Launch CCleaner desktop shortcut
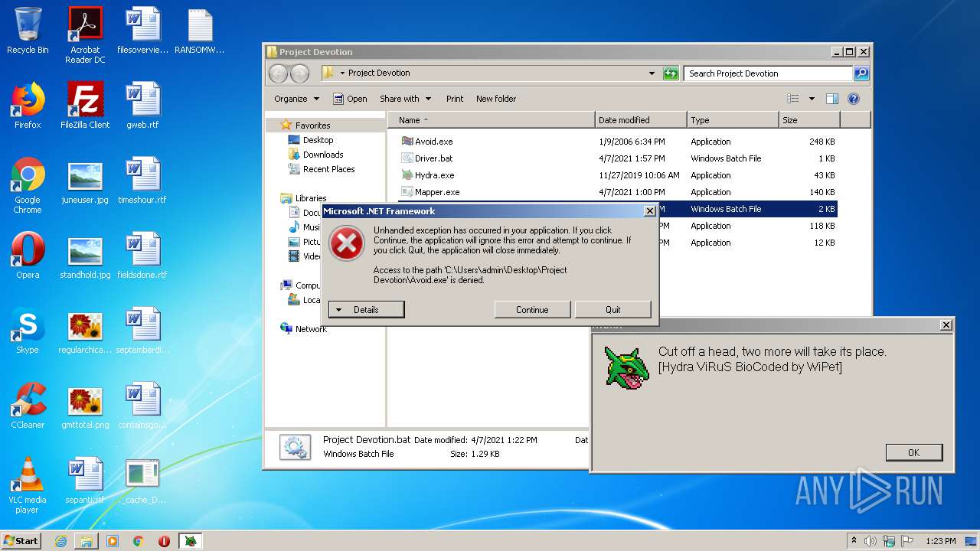The width and height of the screenshot is (980, 551). (28, 406)
